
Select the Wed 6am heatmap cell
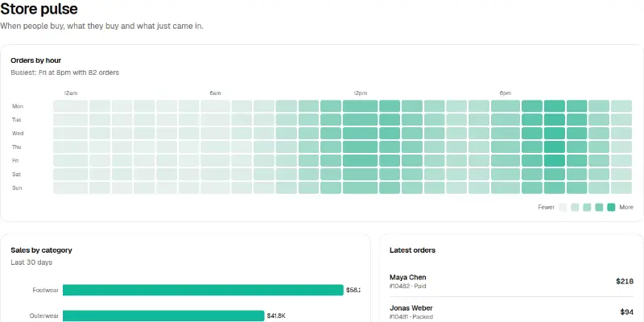pyautogui.click(x=215, y=133)
